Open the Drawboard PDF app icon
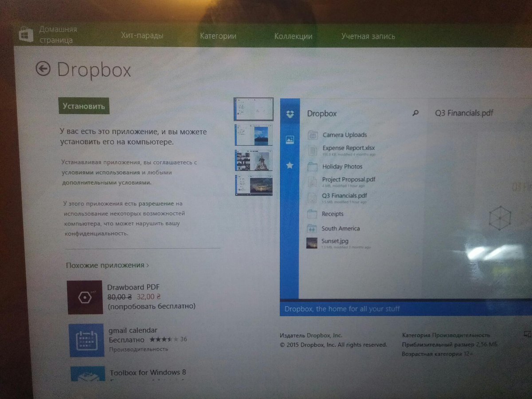The width and height of the screenshot is (532, 399). pyautogui.click(x=85, y=297)
